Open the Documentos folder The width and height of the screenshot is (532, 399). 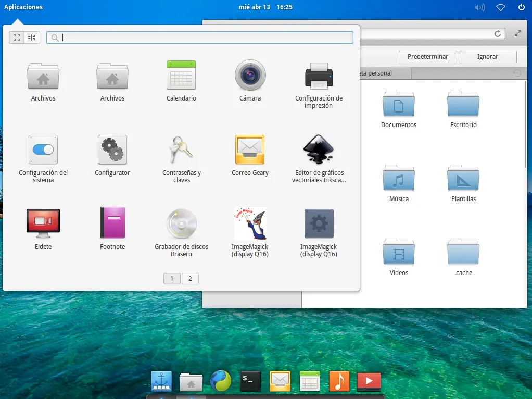(x=399, y=104)
